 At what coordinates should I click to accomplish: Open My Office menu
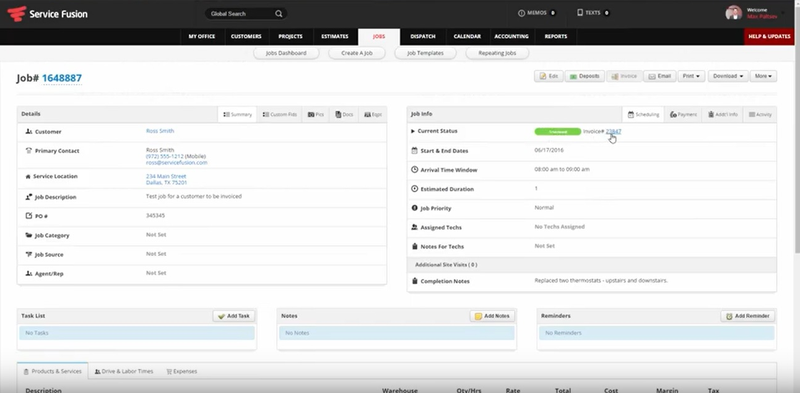pos(202,37)
